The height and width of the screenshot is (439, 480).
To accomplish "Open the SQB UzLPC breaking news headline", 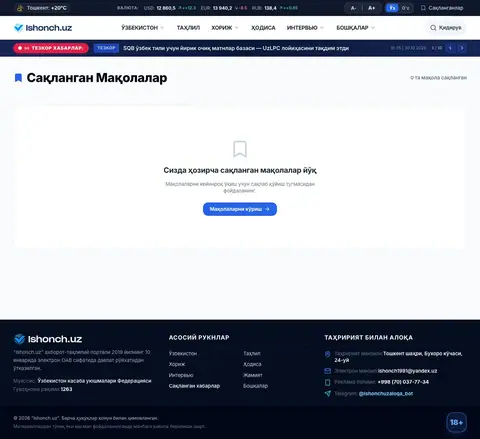I will (236, 48).
